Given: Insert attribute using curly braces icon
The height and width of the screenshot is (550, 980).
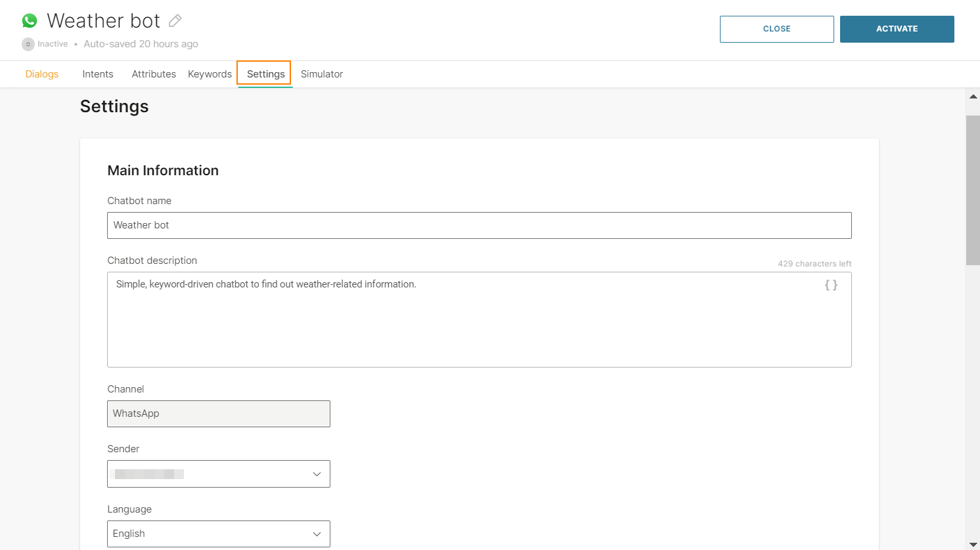Looking at the screenshot, I should (831, 285).
